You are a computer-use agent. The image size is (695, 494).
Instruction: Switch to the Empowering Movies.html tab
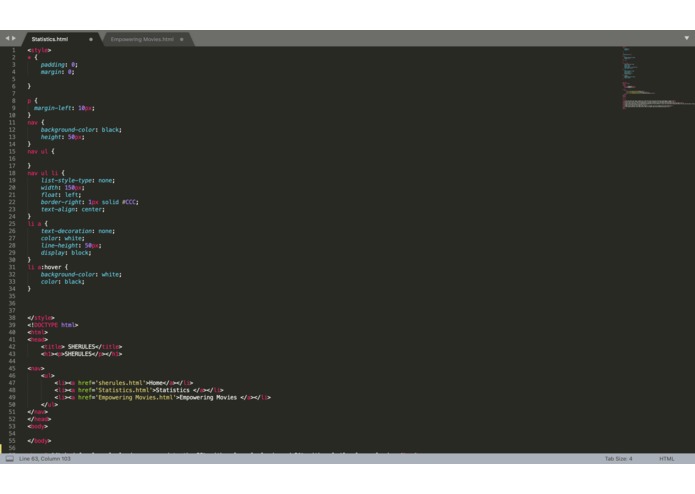tap(142, 39)
